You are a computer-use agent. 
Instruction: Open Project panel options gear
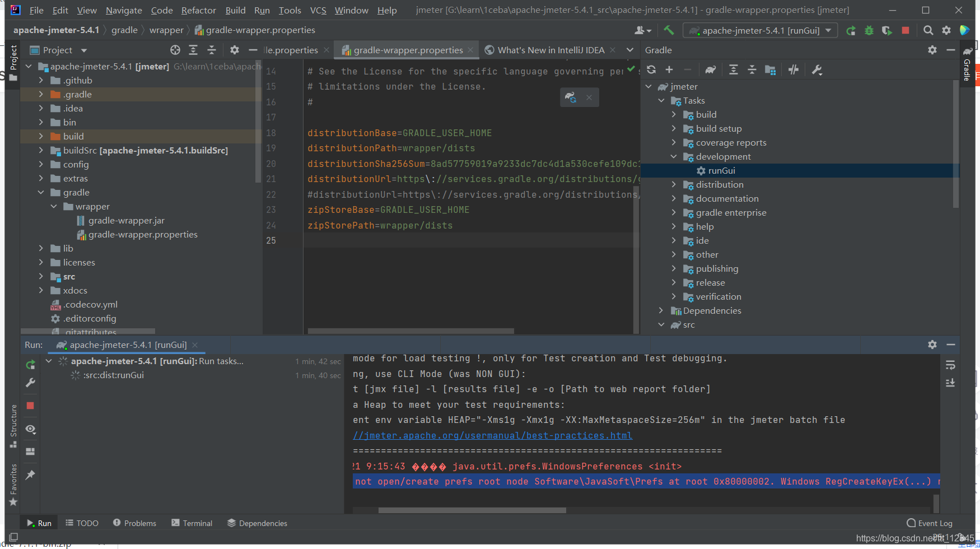click(x=235, y=50)
